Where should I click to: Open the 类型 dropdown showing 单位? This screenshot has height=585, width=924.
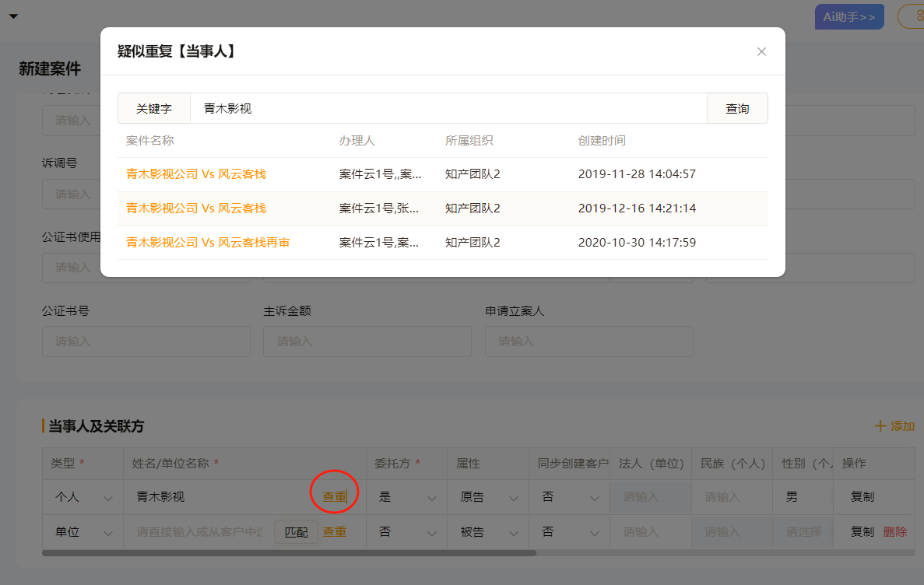82,532
